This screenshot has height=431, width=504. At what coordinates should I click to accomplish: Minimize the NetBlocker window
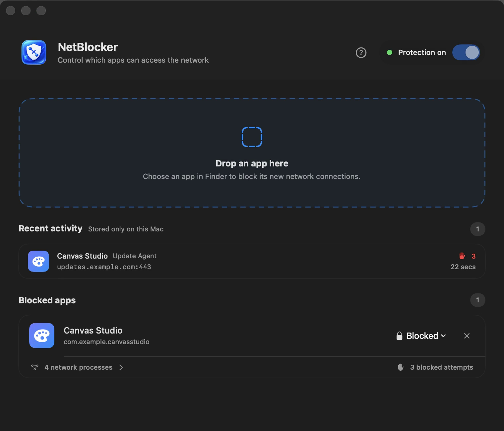pyautogui.click(x=26, y=11)
